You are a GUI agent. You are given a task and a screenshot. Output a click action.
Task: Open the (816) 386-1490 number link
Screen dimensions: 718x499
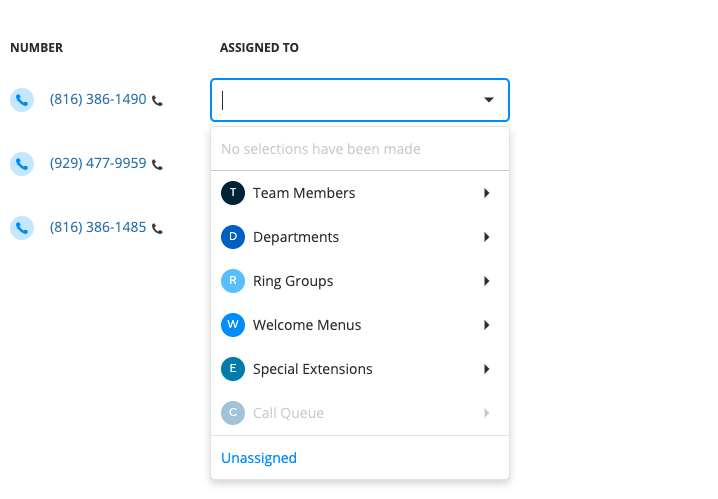pos(98,99)
